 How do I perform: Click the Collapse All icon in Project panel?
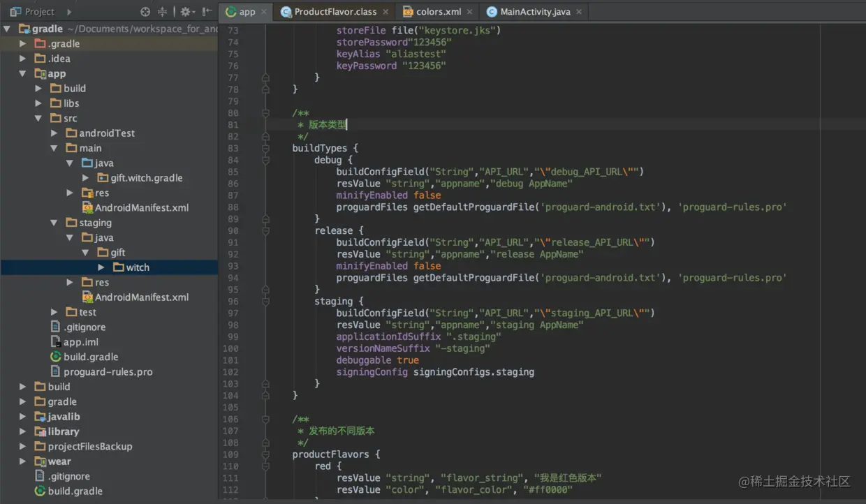pyautogui.click(x=162, y=12)
